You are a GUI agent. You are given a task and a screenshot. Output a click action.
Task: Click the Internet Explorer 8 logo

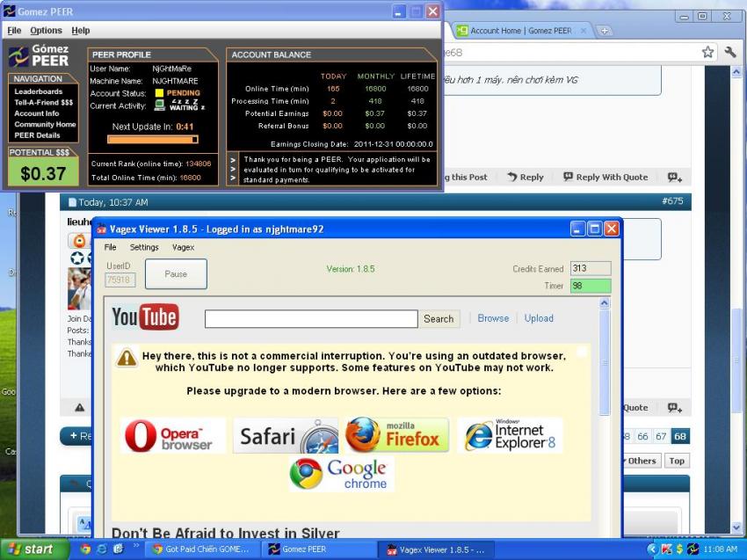[510, 434]
